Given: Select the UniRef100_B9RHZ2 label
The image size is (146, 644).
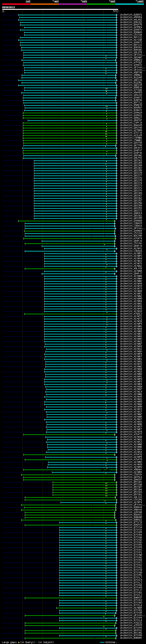Looking at the screenshot, I should (131, 520).
